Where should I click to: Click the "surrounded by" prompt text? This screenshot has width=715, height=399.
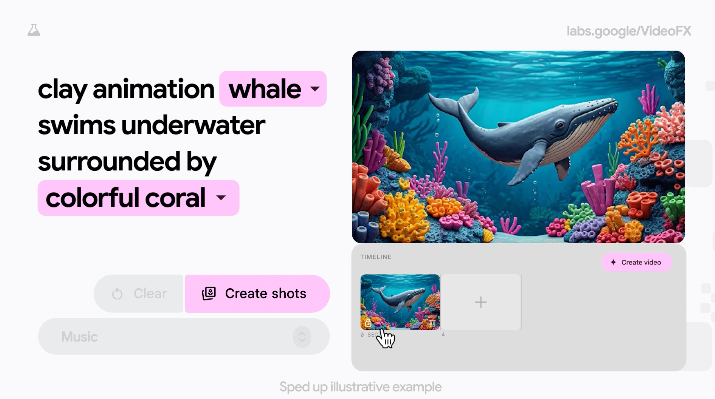(127, 161)
